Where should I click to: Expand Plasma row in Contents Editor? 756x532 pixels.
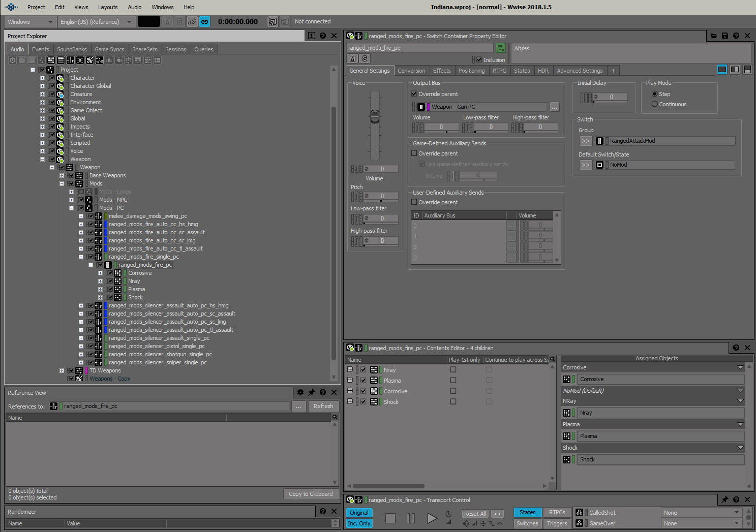point(350,380)
